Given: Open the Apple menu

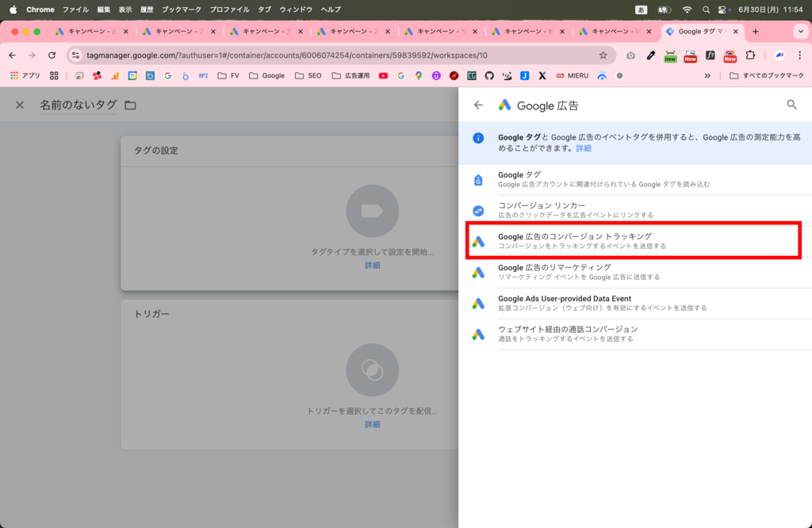Looking at the screenshot, I should point(13,10).
